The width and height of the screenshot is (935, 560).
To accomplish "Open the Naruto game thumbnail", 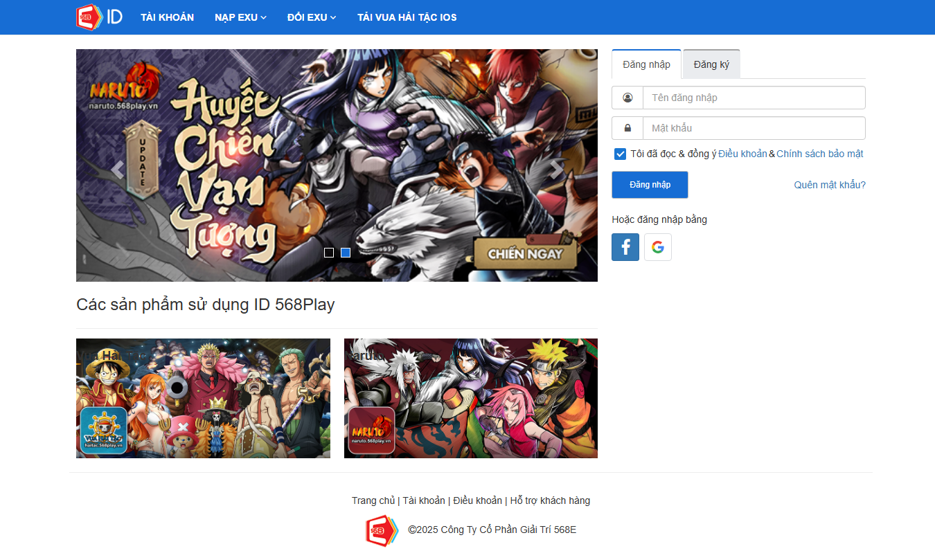I will [471, 398].
